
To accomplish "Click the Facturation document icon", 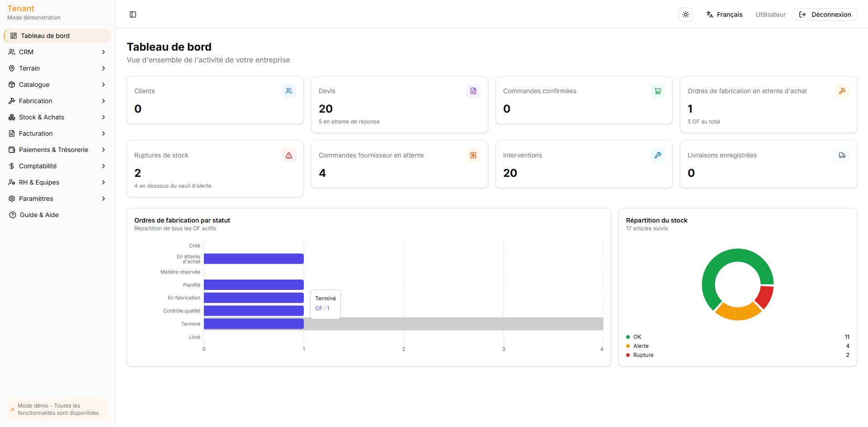I will click(12, 133).
